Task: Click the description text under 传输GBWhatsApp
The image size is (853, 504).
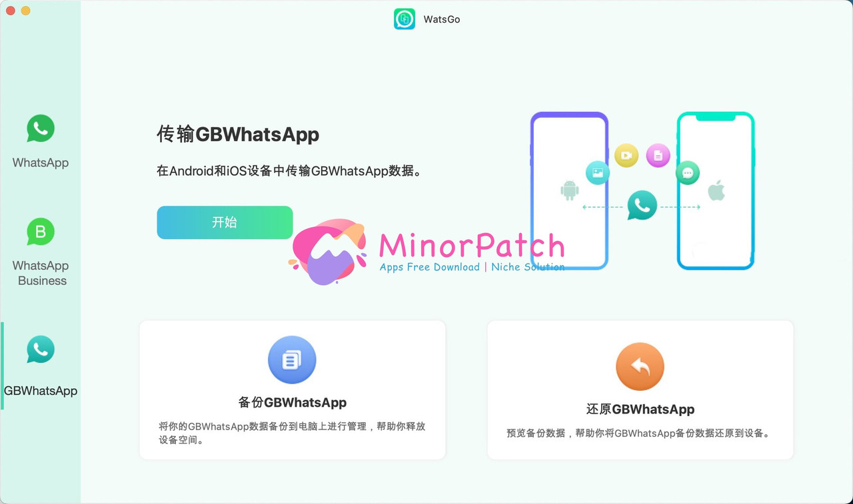Action: (x=290, y=171)
